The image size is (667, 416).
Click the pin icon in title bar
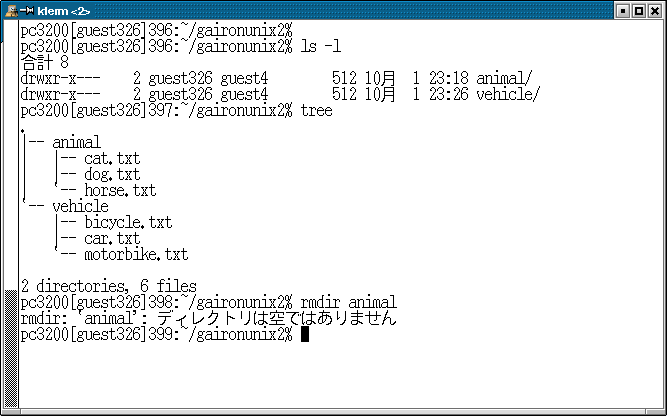[x=27, y=11]
